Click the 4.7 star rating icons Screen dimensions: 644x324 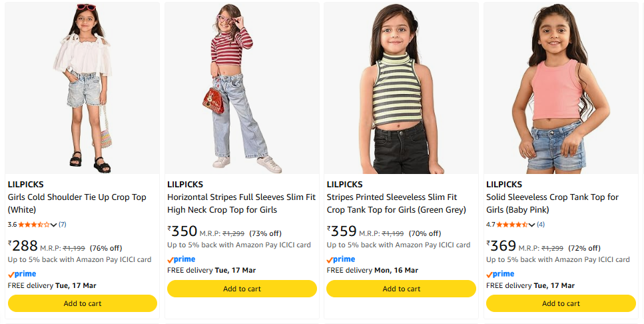point(511,225)
